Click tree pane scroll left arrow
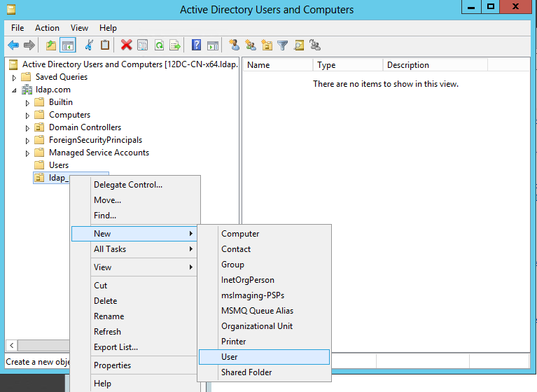The height and width of the screenshot is (392, 537). [x=12, y=345]
